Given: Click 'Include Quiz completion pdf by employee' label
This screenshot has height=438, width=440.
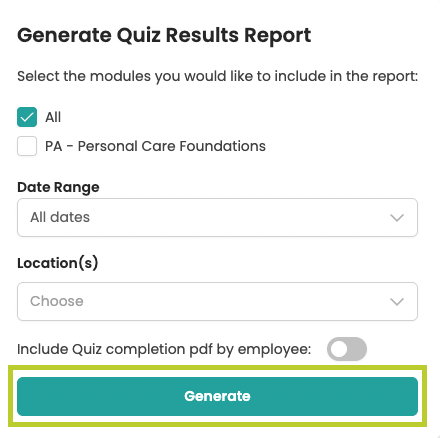Looking at the screenshot, I should click(x=164, y=349).
